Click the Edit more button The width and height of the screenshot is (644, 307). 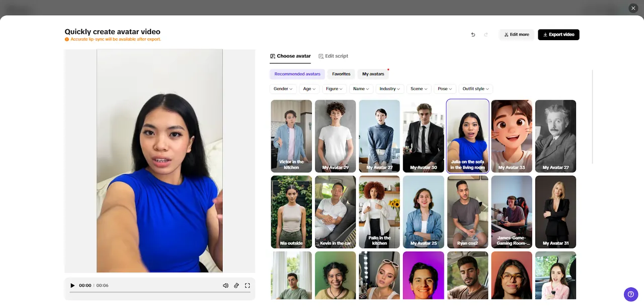pos(516,34)
